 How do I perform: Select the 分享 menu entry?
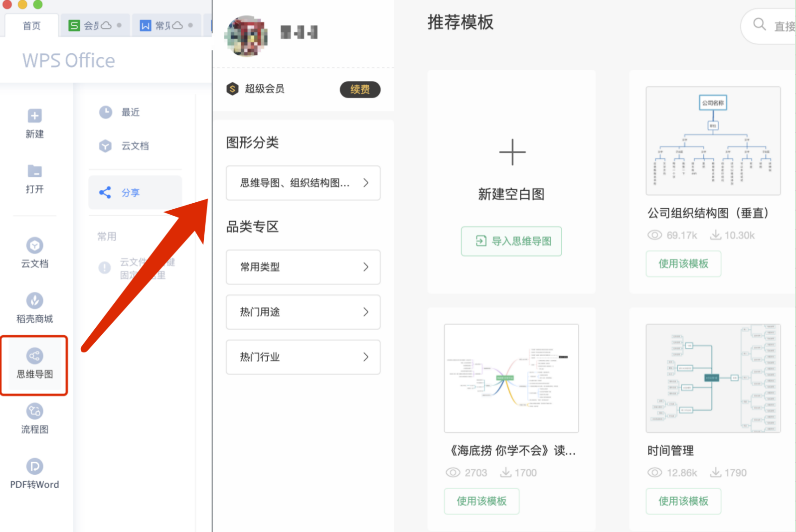[x=135, y=192]
